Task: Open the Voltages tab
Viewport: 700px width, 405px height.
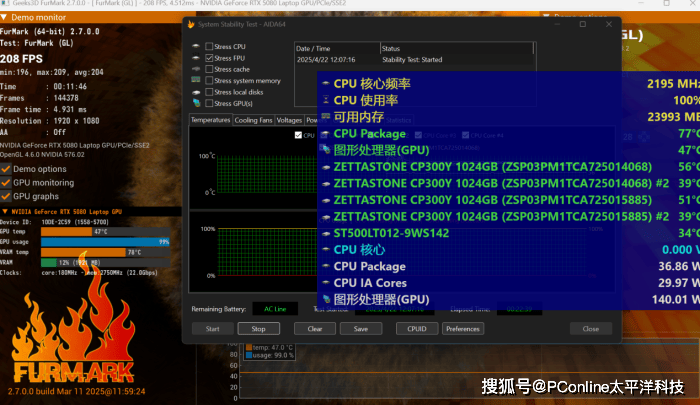Action: [x=289, y=120]
